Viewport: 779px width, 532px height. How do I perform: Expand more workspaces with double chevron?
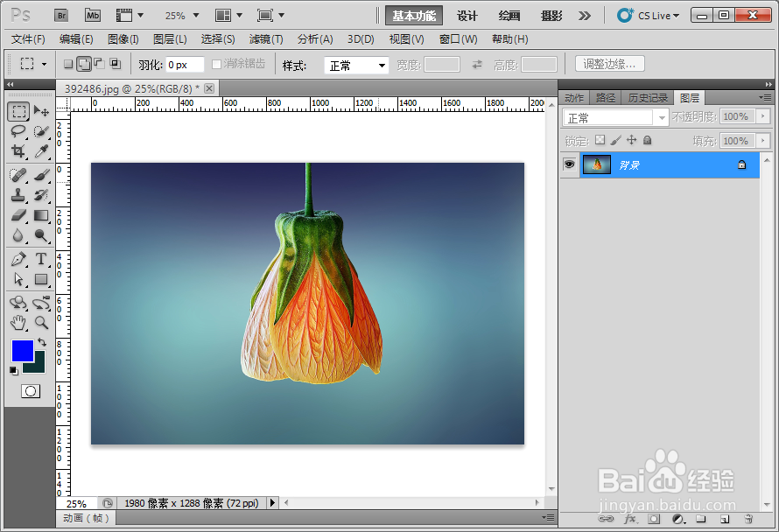[585, 16]
